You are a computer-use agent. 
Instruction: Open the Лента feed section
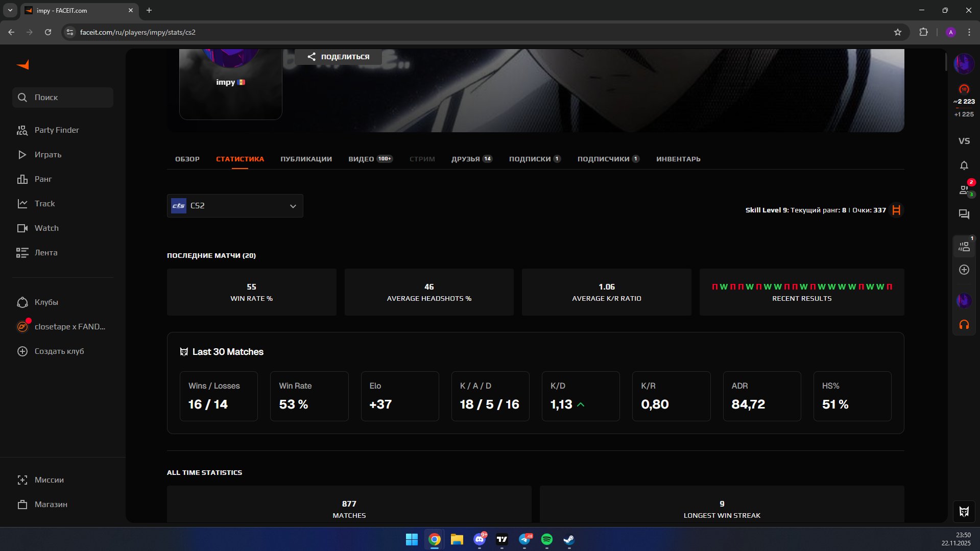pyautogui.click(x=46, y=252)
